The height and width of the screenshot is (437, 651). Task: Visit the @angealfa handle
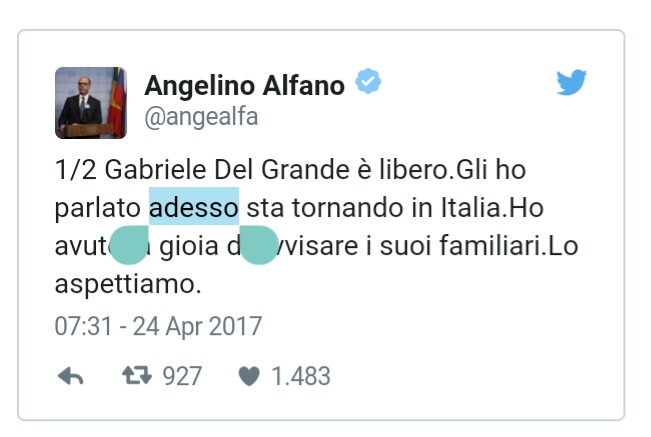[x=201, y=117]
